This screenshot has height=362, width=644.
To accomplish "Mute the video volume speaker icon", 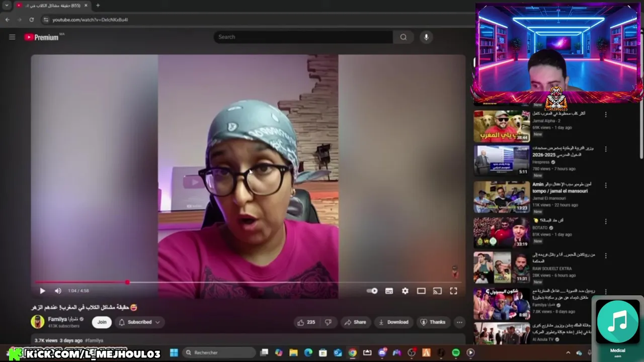I will [58, 291].
